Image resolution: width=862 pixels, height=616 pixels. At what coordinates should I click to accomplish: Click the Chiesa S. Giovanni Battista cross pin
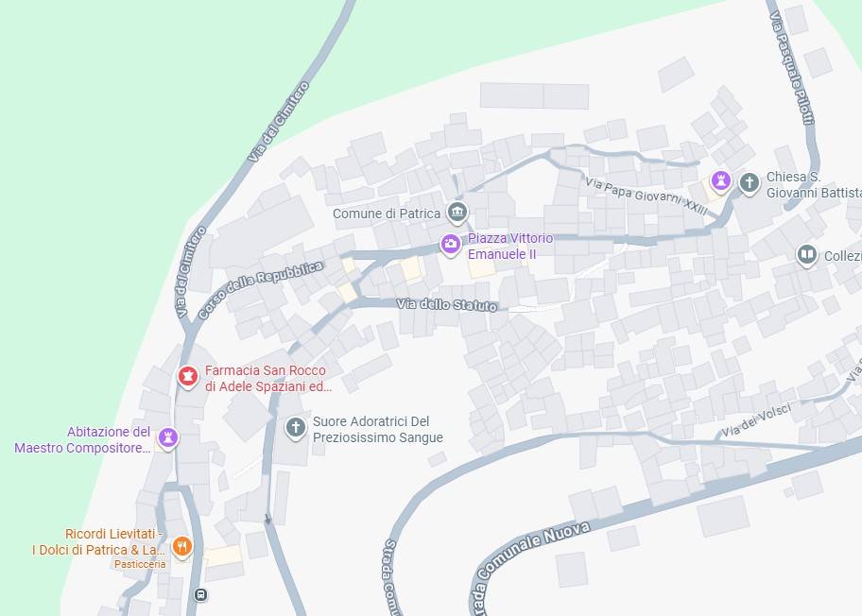[x=749, y=183]
